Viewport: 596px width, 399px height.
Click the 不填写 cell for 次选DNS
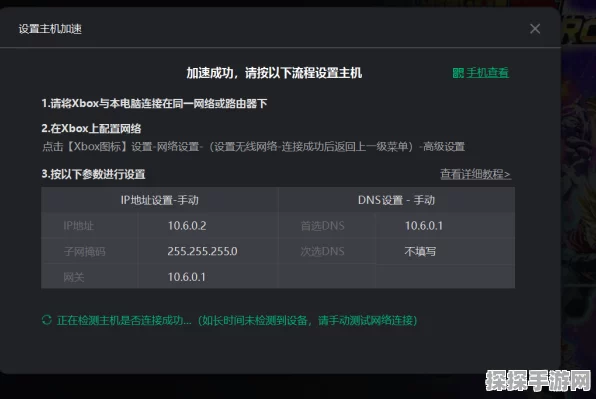pyautogui.click(x=420, y=251)
